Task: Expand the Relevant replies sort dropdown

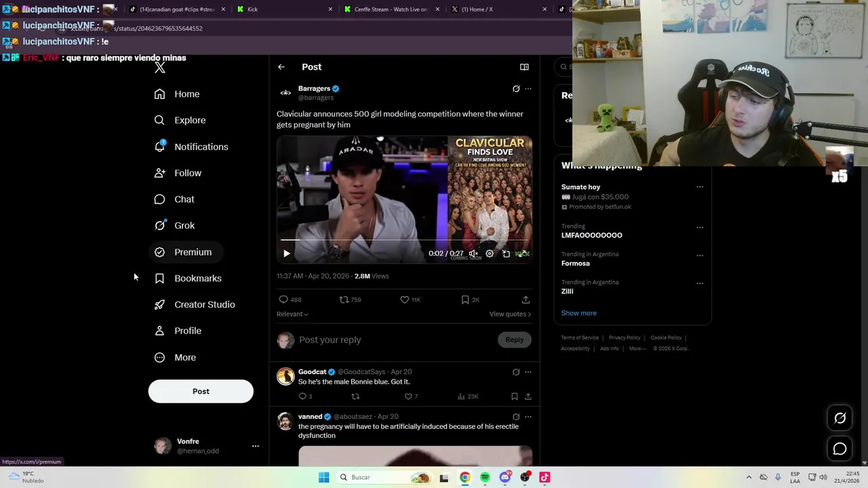Action: click(292, 314)
